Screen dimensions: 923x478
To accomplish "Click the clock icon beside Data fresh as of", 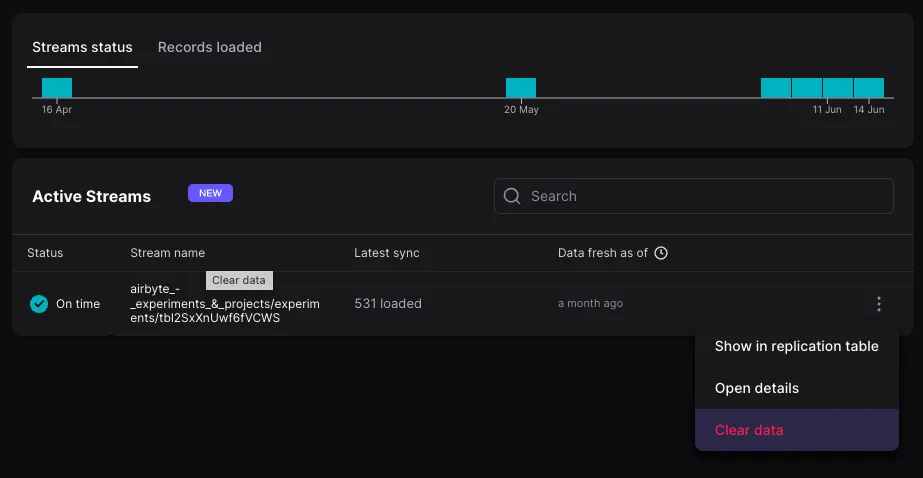I will [x=661, y=253].
